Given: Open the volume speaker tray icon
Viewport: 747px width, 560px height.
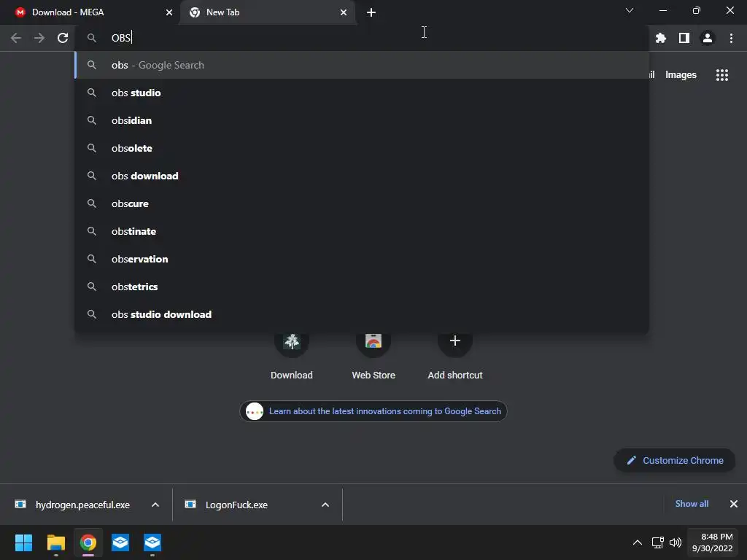Looking at the screenshot, I should (x=675, y=542).
